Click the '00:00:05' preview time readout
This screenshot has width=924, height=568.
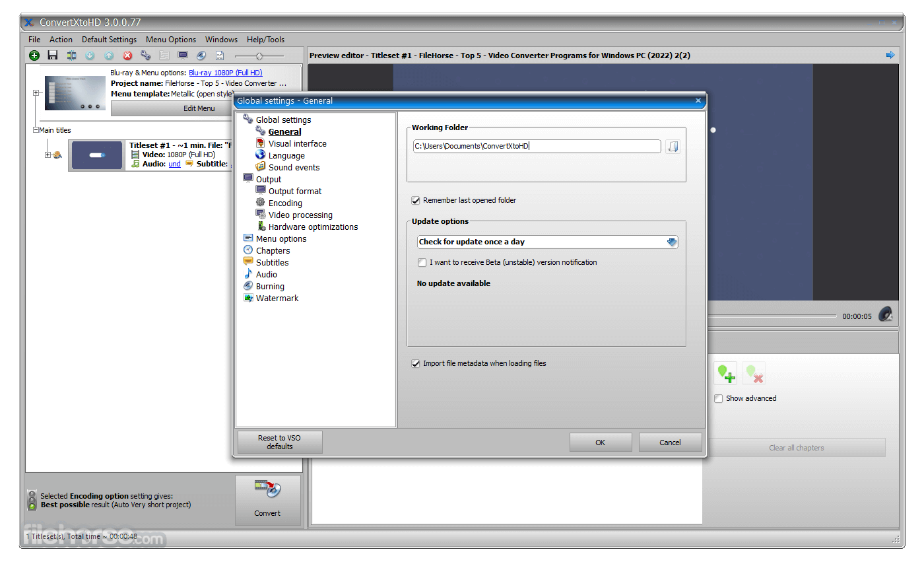tap(857, 316)
